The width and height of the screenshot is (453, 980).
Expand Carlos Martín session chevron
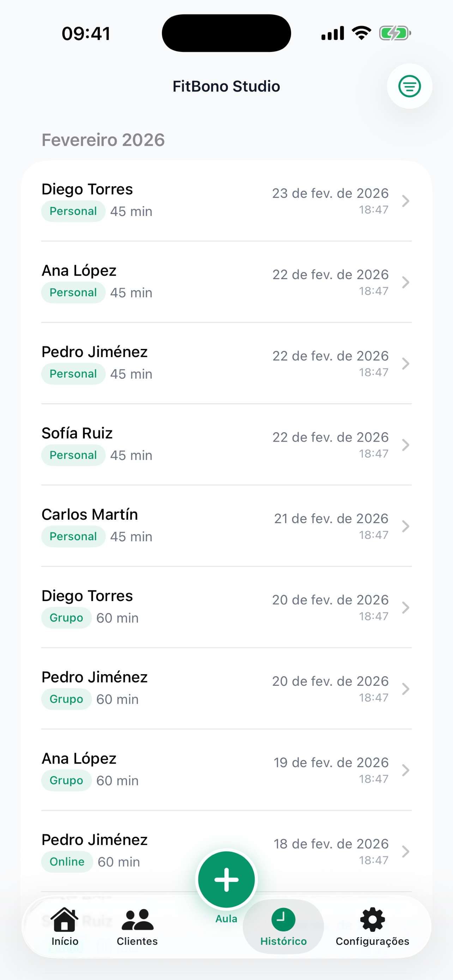click(x=405, y=526)
